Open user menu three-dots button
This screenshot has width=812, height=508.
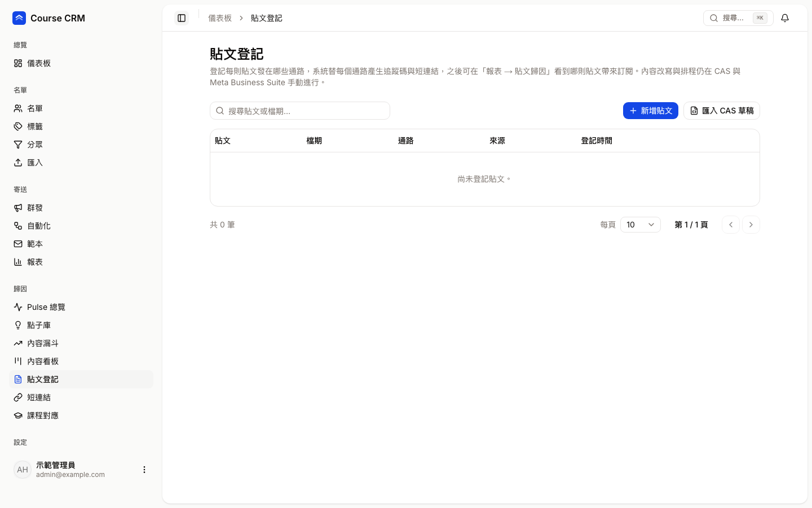(144, 470)
